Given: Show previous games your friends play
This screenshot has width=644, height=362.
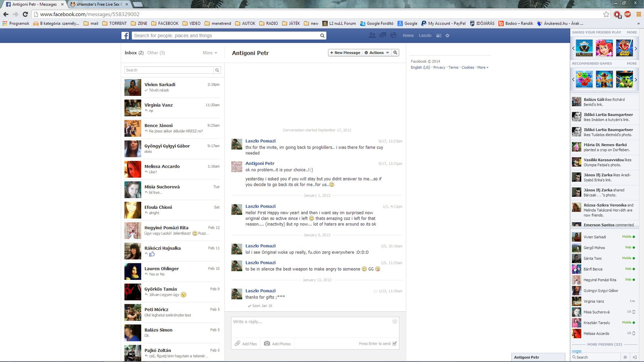Looking at the screenshot, I should click(x=573, y=48).
